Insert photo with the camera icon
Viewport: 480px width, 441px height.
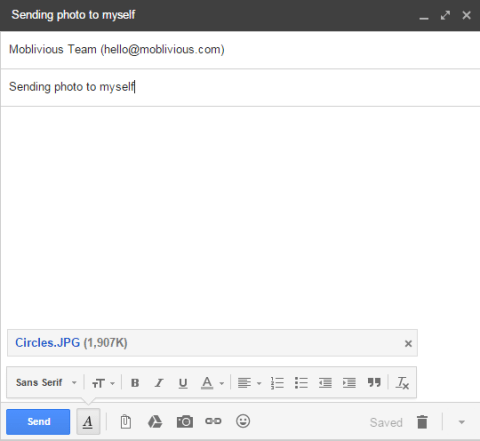185,422
